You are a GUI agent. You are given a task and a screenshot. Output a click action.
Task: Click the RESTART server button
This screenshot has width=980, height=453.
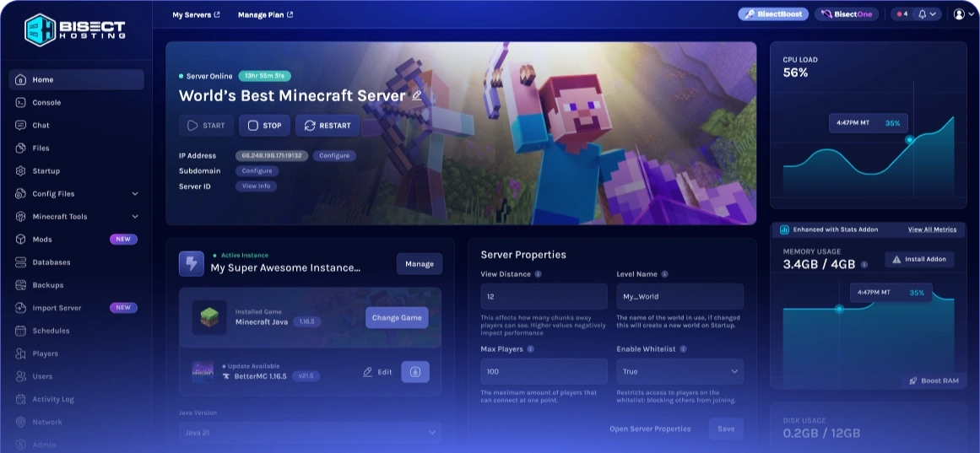click(328, 126)
